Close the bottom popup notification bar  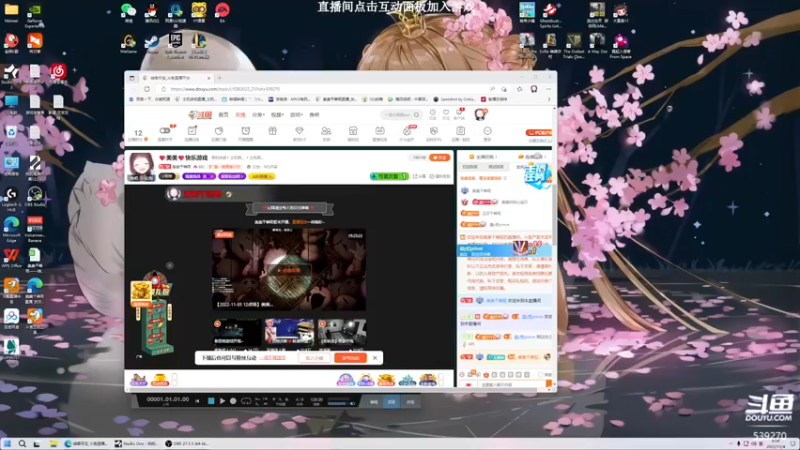coord(375,358)
